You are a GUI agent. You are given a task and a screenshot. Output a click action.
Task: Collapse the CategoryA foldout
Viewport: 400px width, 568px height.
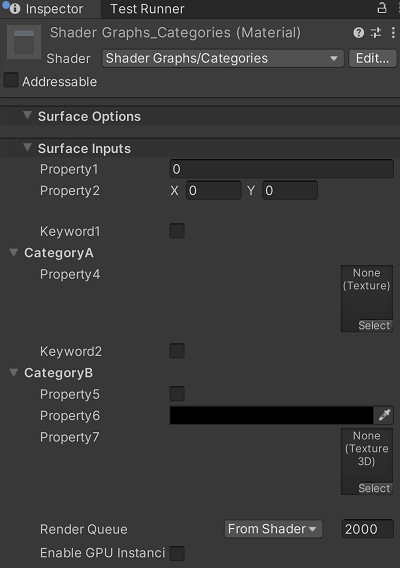tap(14, 252)
